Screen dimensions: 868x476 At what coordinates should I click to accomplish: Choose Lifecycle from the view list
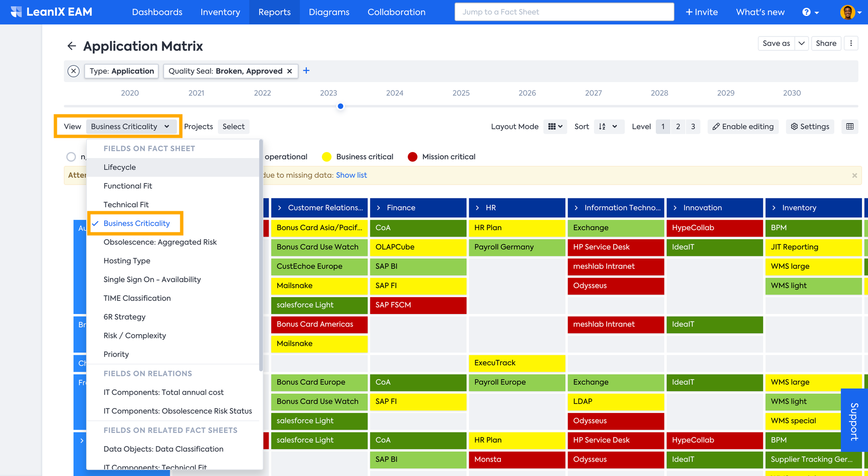[x=120, y=167]
